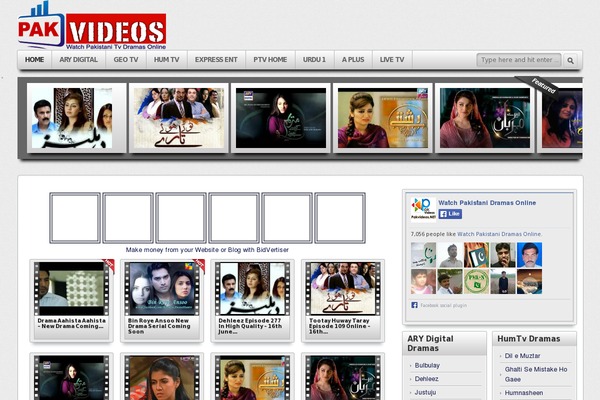The height and width of the screenshot is (400, 600).
Task: Open the GEO TV menu tab
Action: [126, 60]
